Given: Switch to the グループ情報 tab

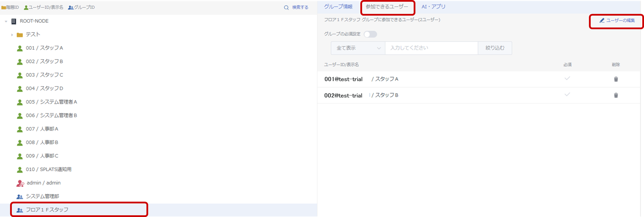Looking at the screenshot, I should tap(338, 7).
